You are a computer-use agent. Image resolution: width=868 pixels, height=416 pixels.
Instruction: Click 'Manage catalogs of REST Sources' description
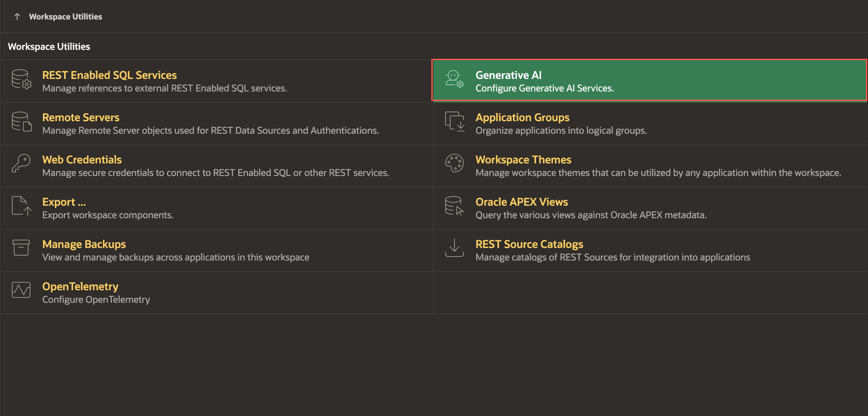pos(613,257)
